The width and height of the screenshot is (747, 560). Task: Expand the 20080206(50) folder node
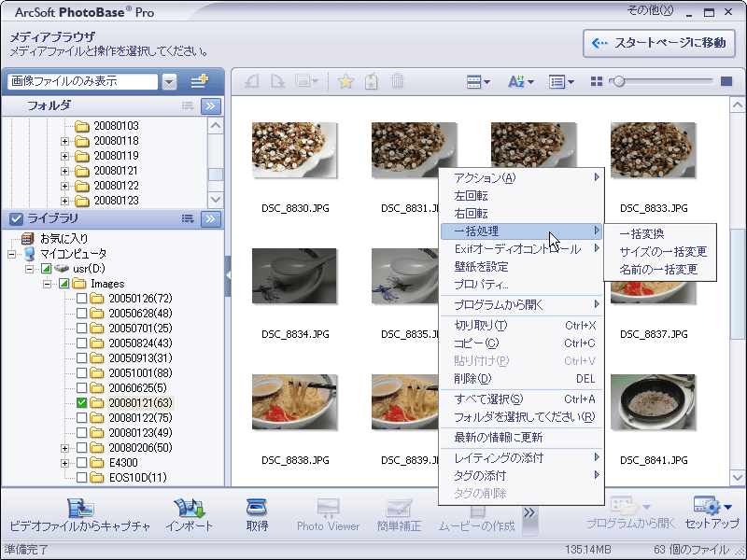coord(64,448)
